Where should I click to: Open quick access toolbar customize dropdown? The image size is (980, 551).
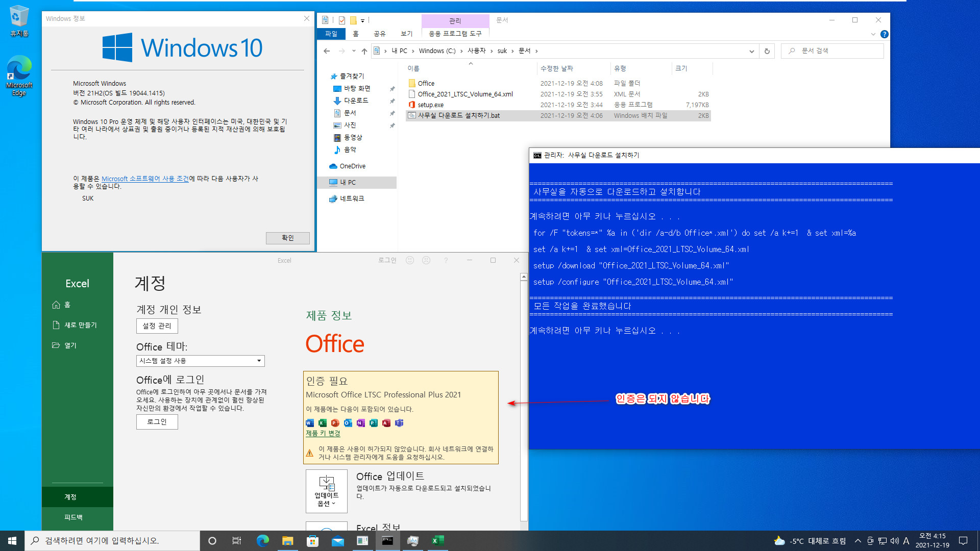pyautogui.click(x=363, y=20)
